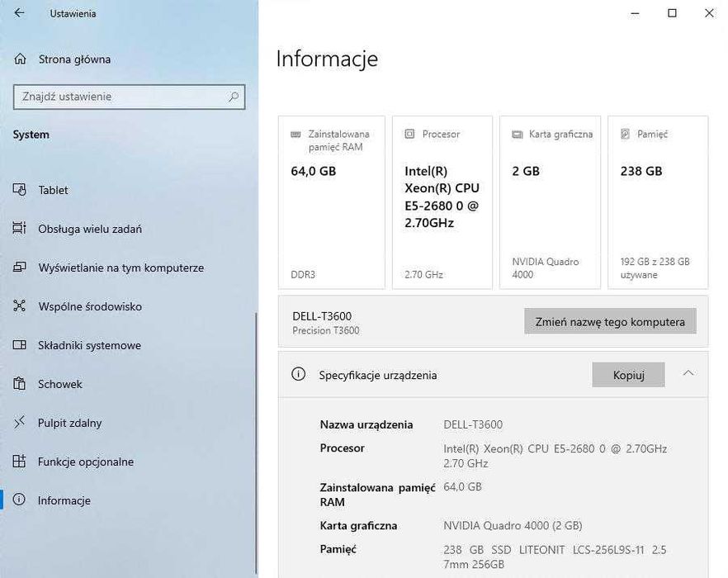
Task: Focus the Znajdź ustawienie search field
Action: click(x=129, y=97)
